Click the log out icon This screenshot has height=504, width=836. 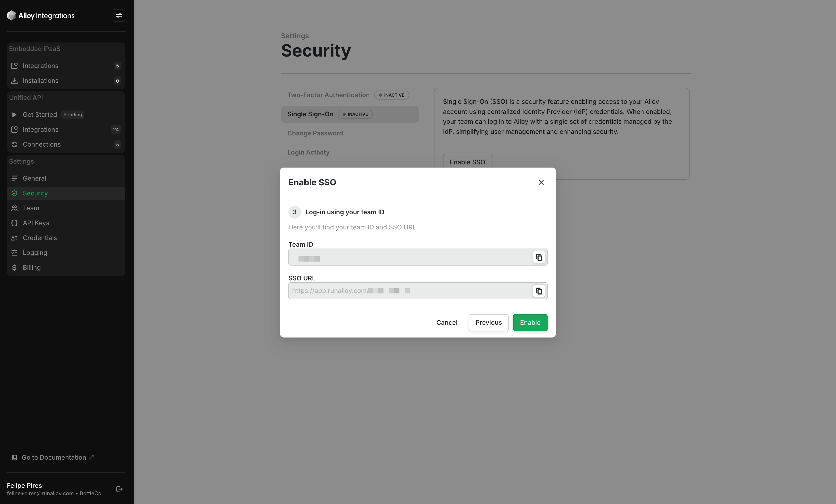tap(120, 489)
